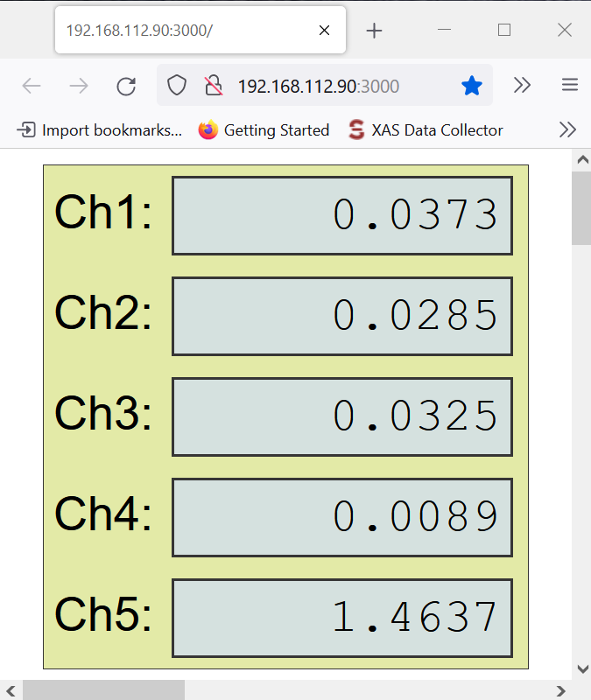The image size is (591, 700).
Task: Click the Ch5 value field 1.4637
Action: click(342, 619)
